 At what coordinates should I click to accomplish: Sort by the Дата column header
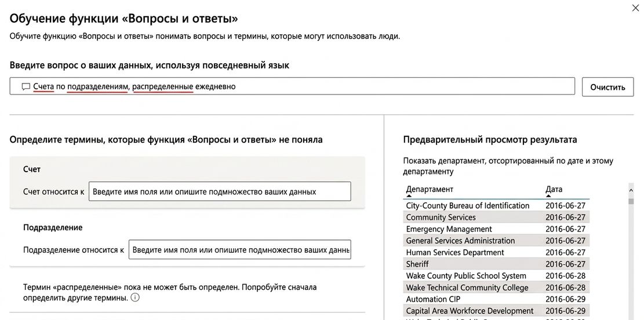point(554,190)
